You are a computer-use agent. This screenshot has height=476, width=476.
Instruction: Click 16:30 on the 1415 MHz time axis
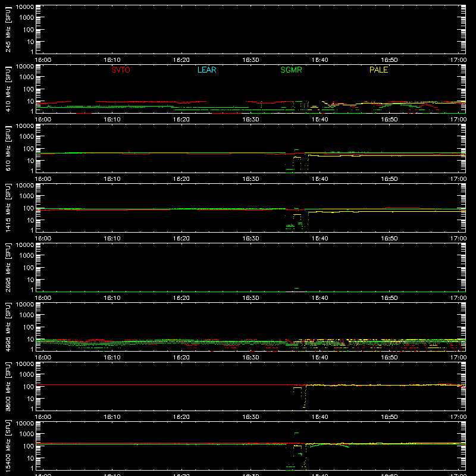tap(250, 239)
